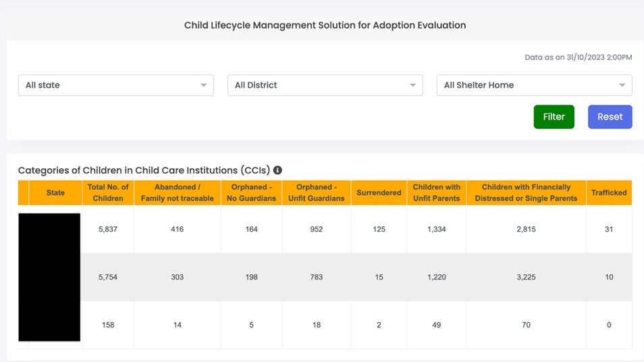Click Financially Distressed or Single Parents header

(526, 192)
